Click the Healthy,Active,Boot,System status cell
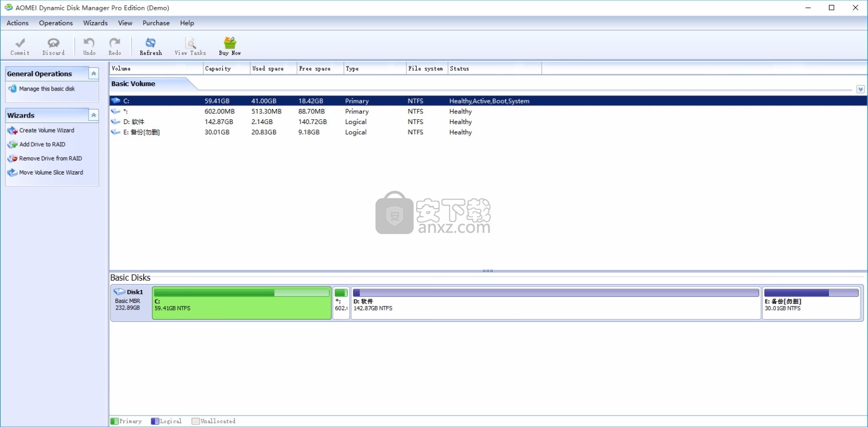This screenshot has width=868, height=427. pos(489,101)
